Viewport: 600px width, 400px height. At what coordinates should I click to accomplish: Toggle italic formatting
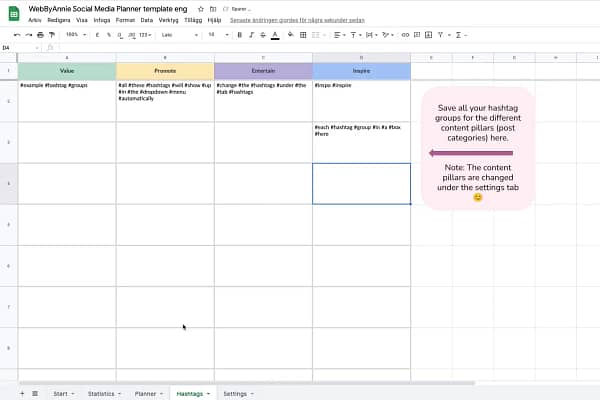click(x=251, y=35)
